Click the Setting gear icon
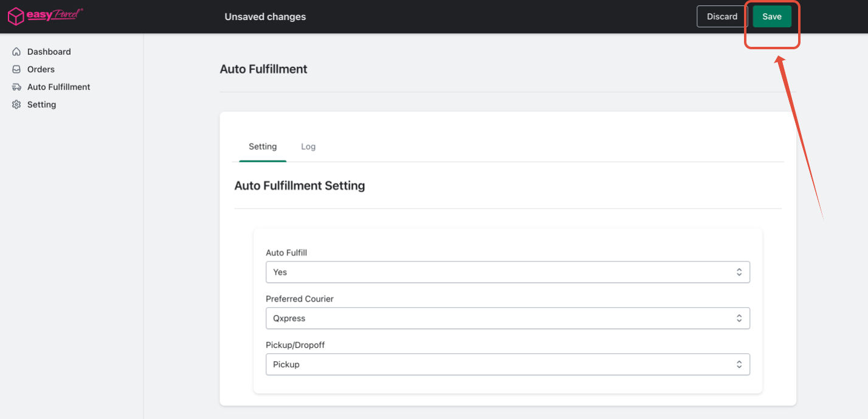Image resolution: width=868 pixels, height=419 pixels. (16, 105)
